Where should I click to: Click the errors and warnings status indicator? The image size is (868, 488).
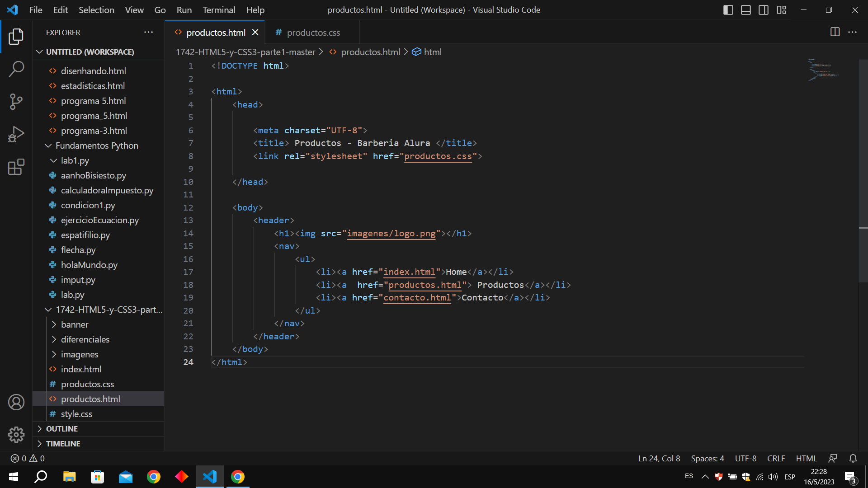click(x=28, y=458)
